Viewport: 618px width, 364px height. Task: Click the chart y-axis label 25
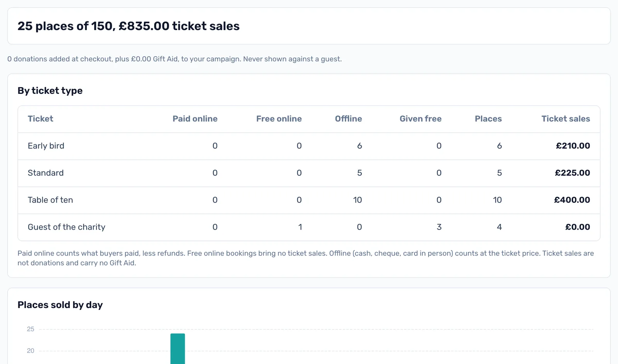coord(31,329)
